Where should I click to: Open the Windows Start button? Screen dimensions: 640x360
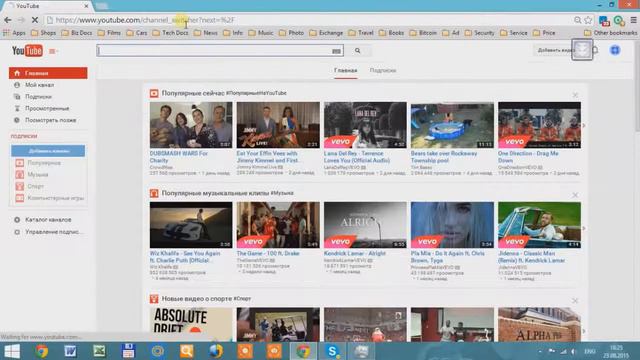coord(11,351)
